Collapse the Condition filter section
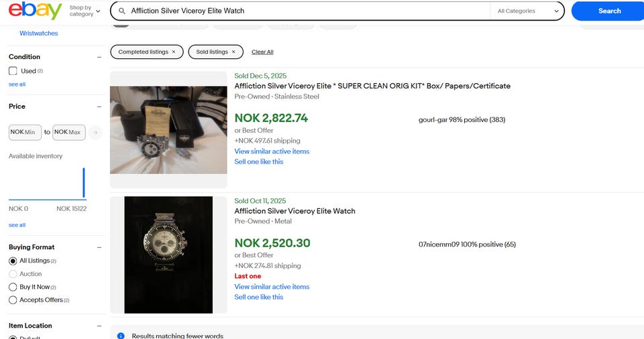 [x=99, y=57]
